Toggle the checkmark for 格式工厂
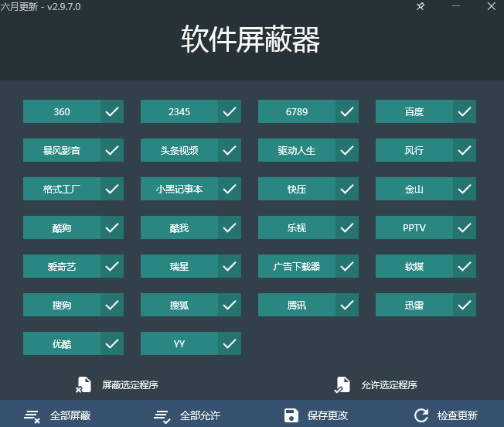This screenshot has width=504, height=427. tap(112, 189)
